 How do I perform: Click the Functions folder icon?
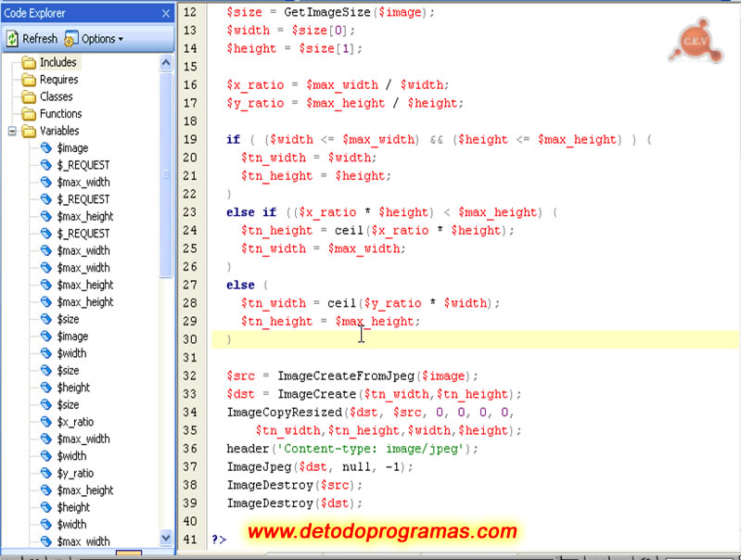pyautogui.click(x=27, y=113)
